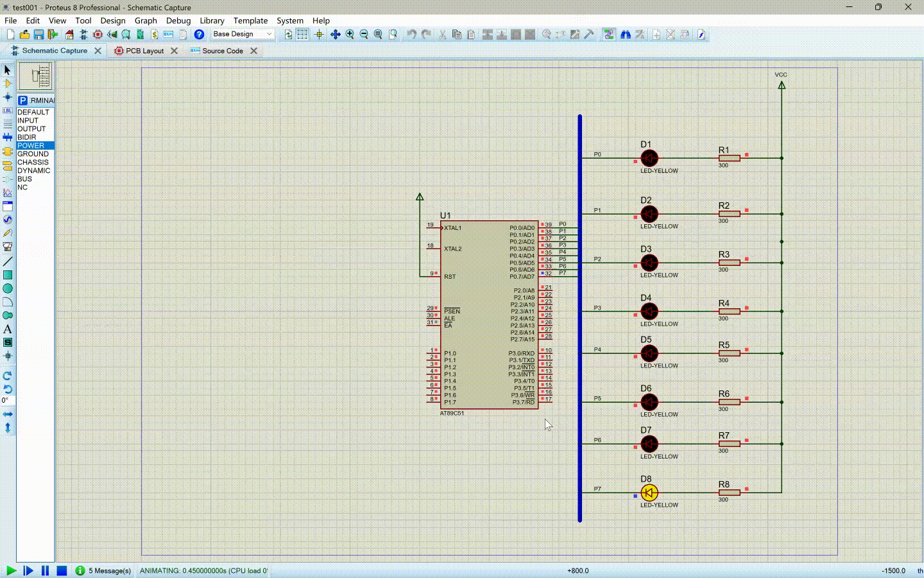The width and height of the screenshot is (924, 578).
Task: Select the Generator mode sine icon
Action: tap(8, 220)
